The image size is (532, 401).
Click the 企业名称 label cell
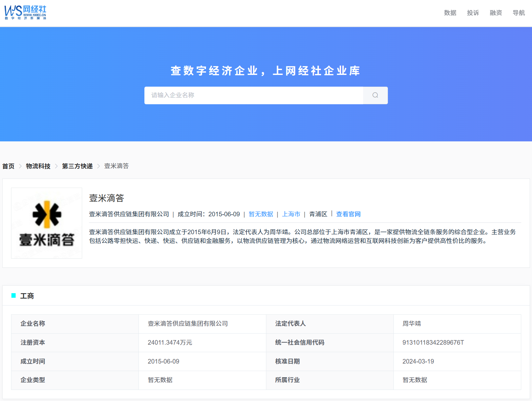75,324
